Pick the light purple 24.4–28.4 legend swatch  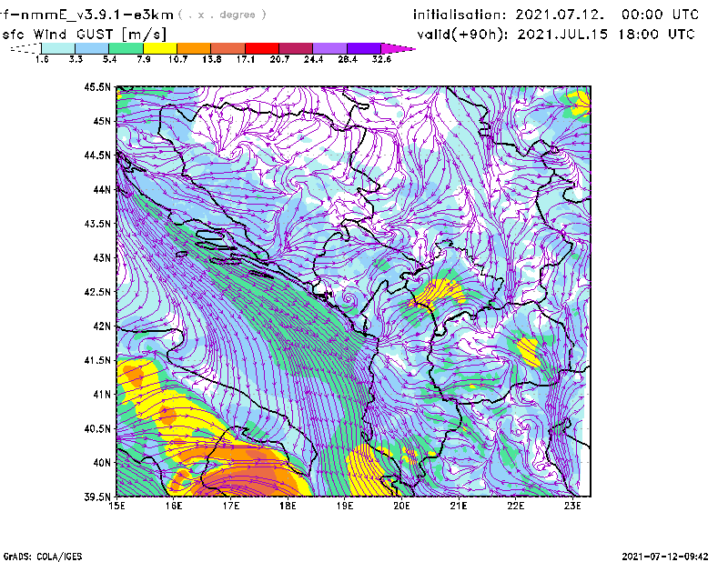click(329, 48)
